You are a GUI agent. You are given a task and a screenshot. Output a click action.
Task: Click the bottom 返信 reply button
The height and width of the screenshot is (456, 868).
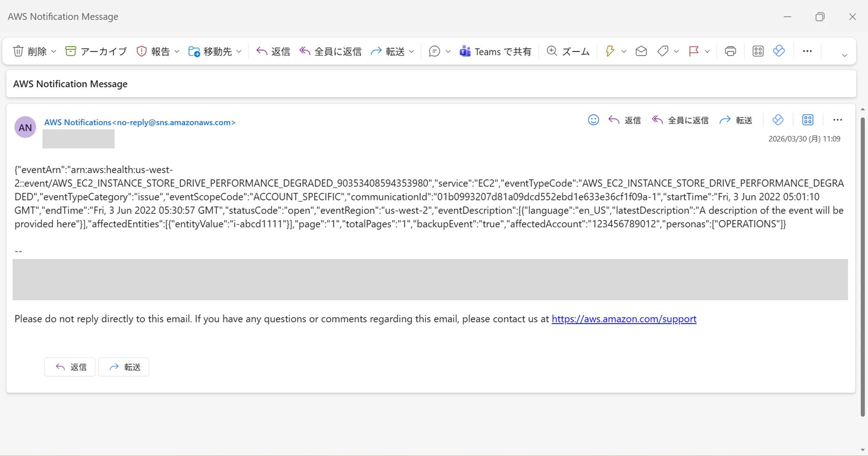70,367
